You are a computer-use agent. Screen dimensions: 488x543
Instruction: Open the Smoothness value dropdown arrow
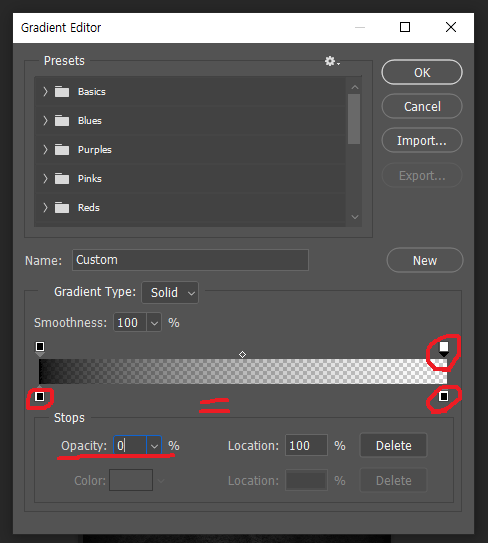click(x=154, y=323)
